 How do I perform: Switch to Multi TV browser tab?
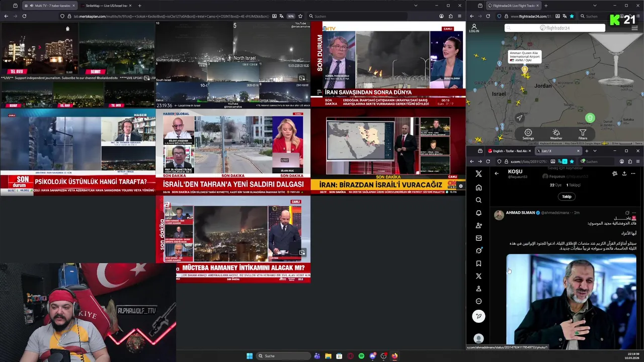[49, 6]
